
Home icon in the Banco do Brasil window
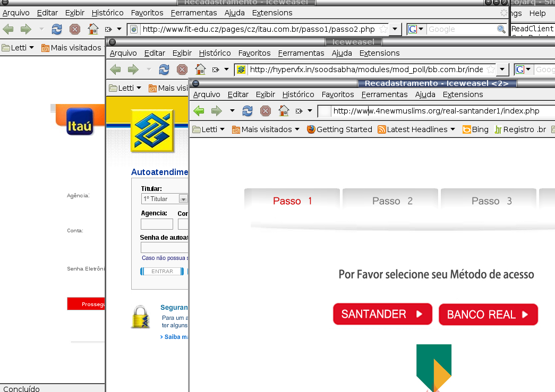coord(200,69)
